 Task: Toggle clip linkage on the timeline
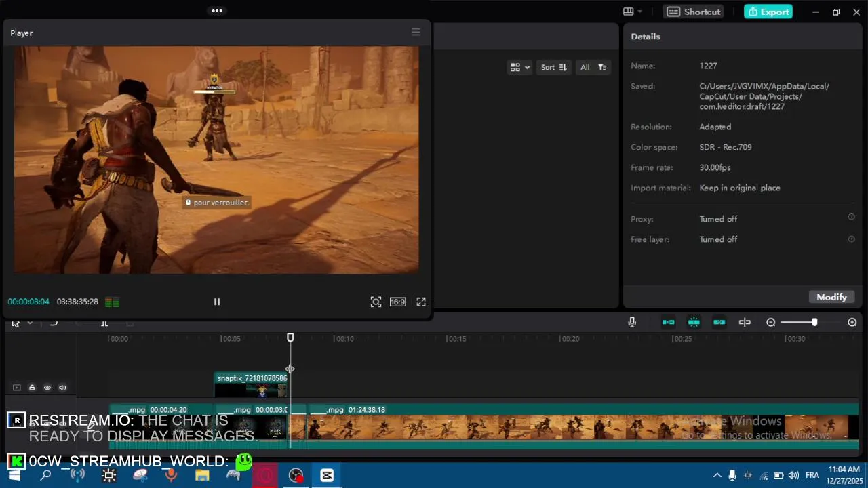click(719, 323)
